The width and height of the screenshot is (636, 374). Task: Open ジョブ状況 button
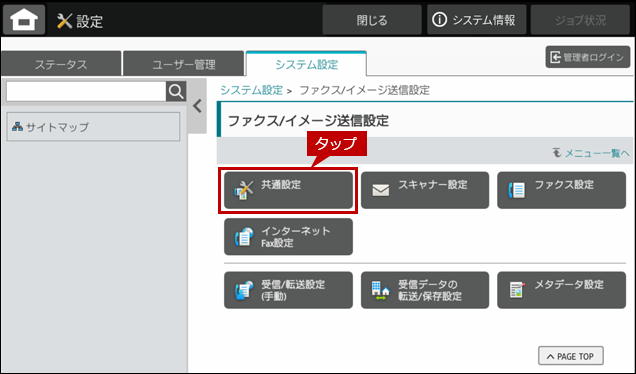click(x=580, y=20)
